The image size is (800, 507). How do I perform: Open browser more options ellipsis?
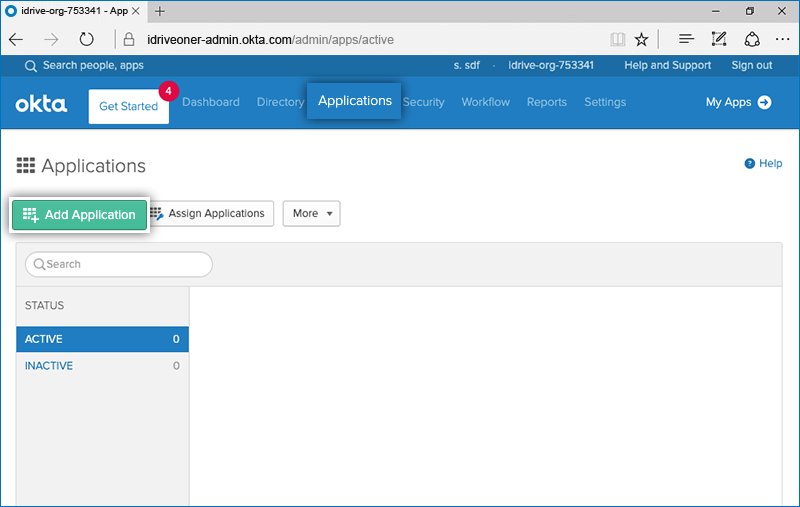click(x=783, y=40)
